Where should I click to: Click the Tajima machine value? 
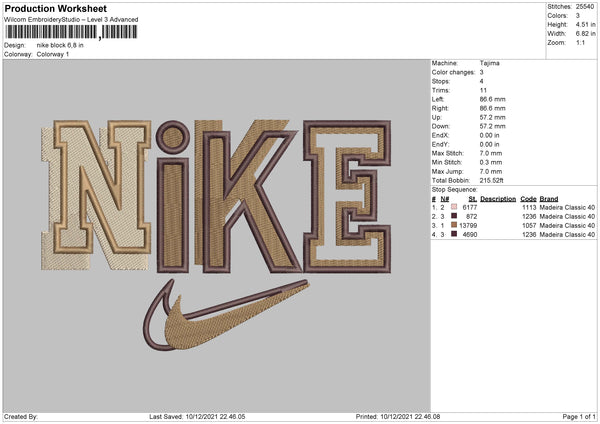click(490, 63)
